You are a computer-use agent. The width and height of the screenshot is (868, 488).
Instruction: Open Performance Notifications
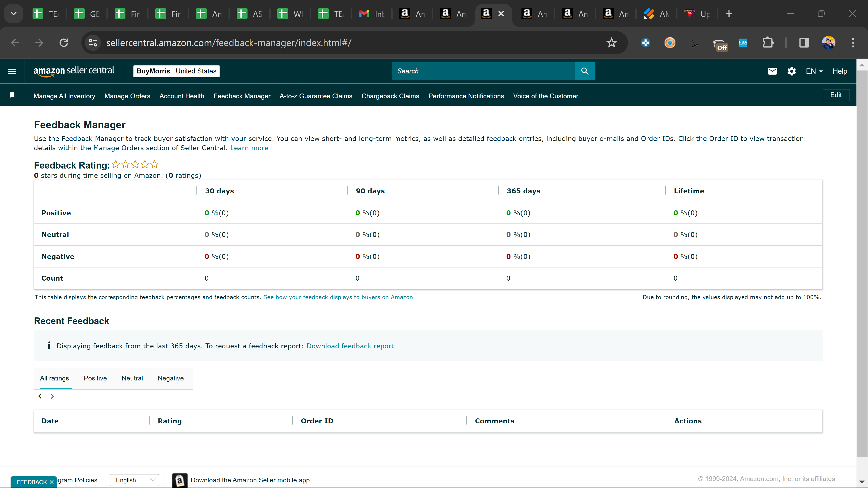466,96
